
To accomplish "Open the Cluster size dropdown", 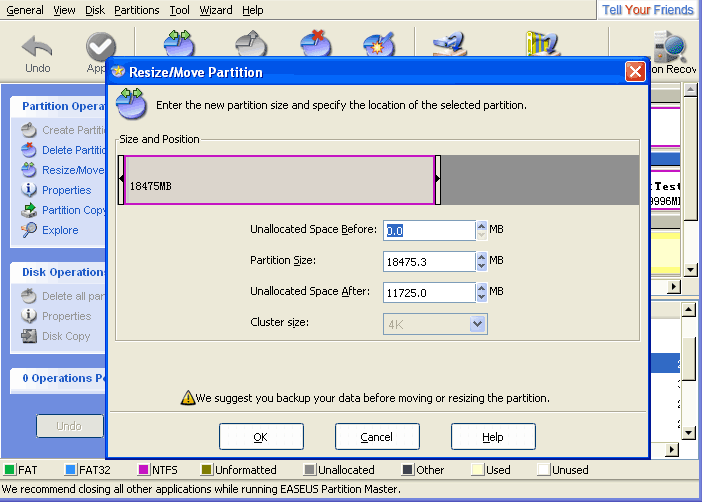I will pos(478,323).
